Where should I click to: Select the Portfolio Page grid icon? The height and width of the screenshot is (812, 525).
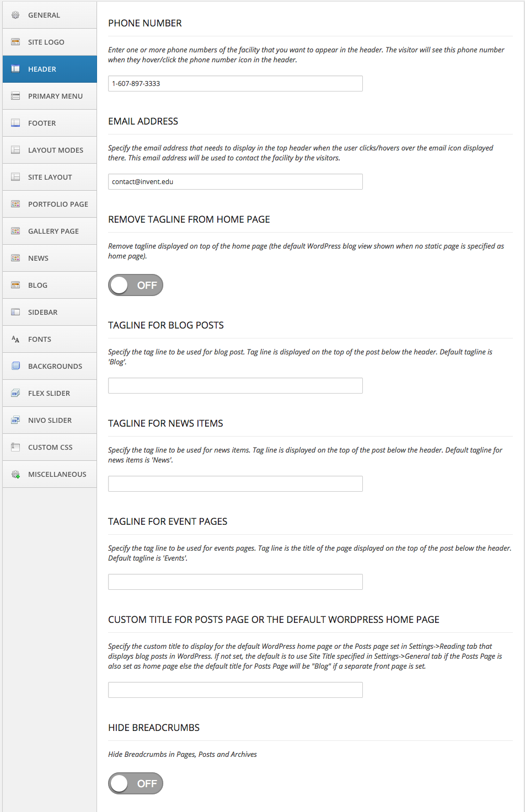pyautogui.click(x=15, y=204)
